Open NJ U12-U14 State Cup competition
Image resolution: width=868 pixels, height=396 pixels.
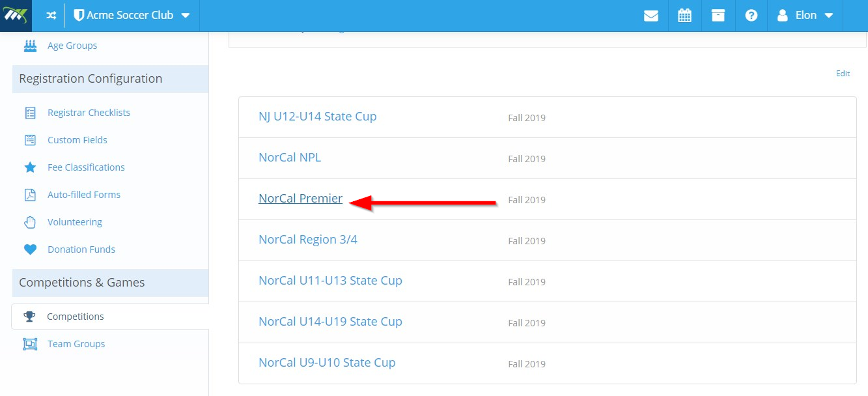tap(317, 117)
